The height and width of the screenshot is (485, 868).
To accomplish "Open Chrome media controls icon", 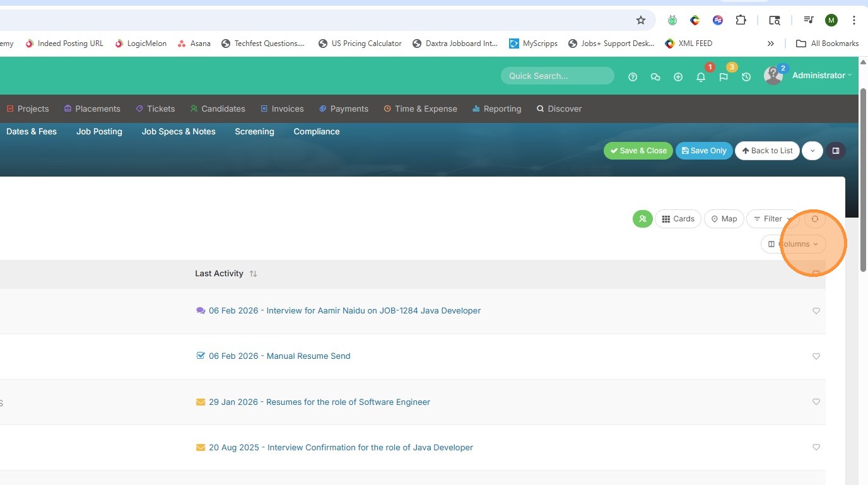I will point(808,20).
